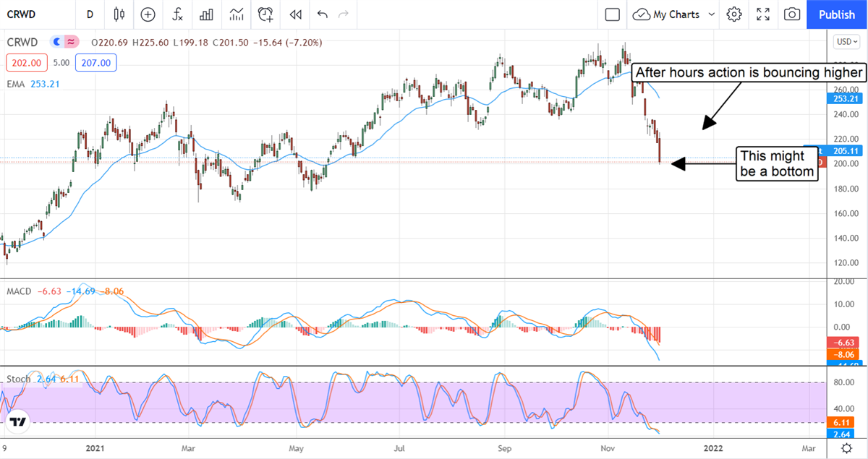Redo the last chart action
Viewport: 868px width, 459px height.
pos(344,14)
